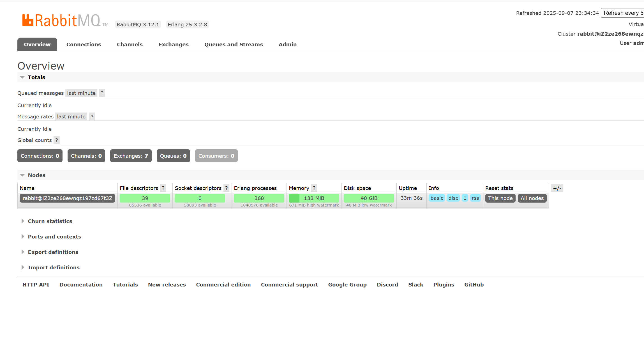Open GitHub footer link
This screenshot has width=644, height=344.
[x=474, y=285]
